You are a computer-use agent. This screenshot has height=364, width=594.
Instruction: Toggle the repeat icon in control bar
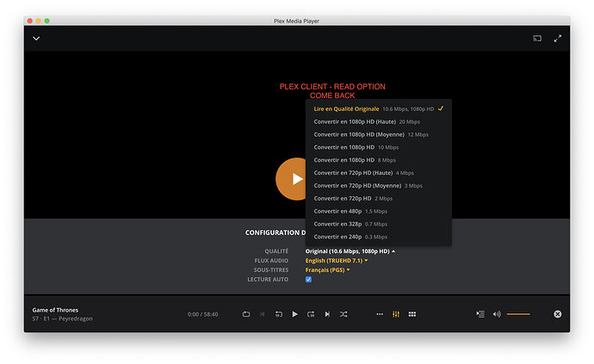tap(246, 314)
